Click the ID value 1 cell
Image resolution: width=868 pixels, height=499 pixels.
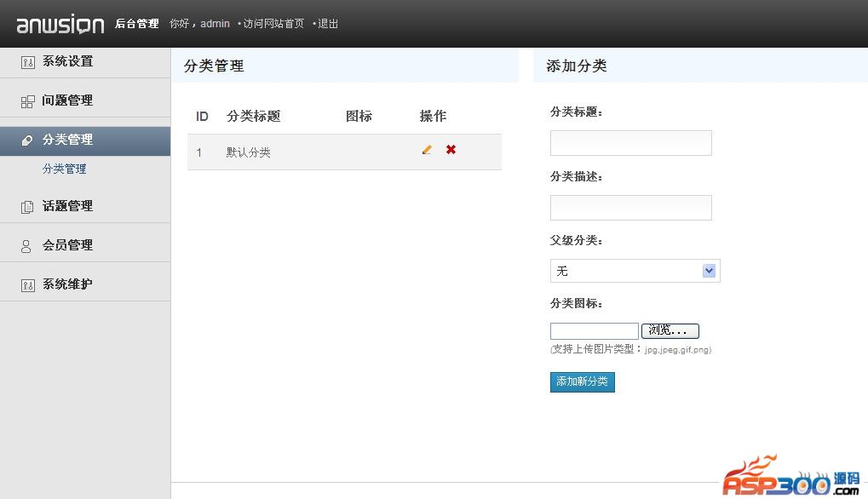[x=198, y=152]
